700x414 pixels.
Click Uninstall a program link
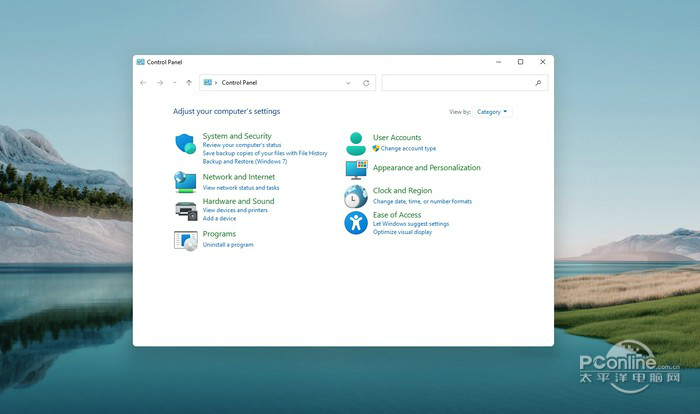(228, 245)
